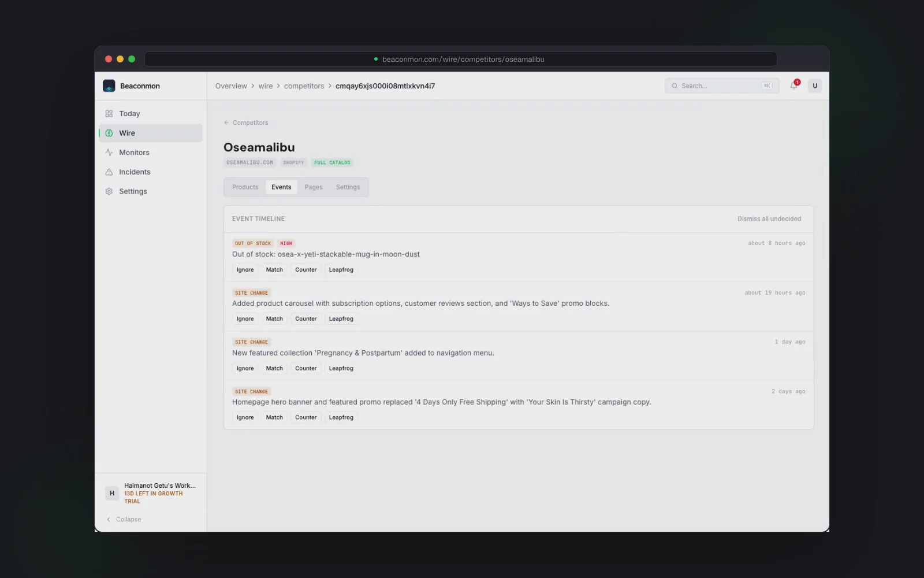924x578 pixels.
Task: Switch to the Products tab
Action: click(x=245, y=187)
